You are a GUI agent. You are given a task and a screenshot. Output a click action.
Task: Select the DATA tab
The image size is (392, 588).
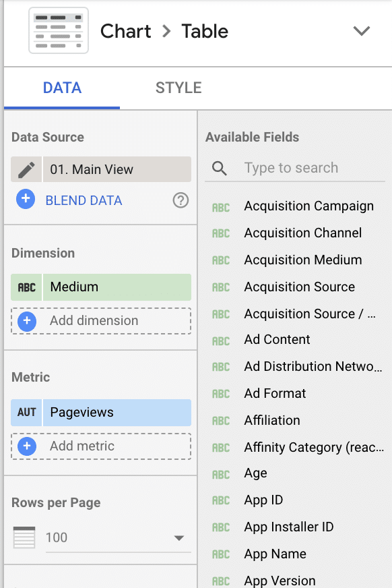coord(62,88)
